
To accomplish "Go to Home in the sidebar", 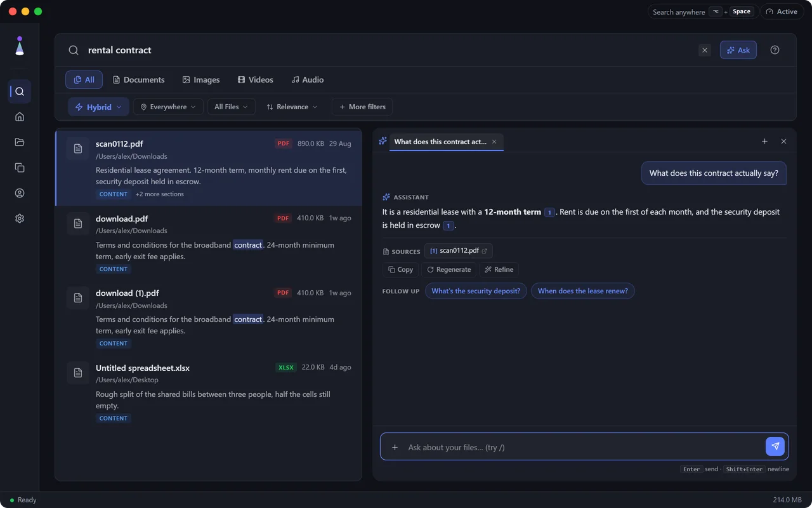I will 20,117.
